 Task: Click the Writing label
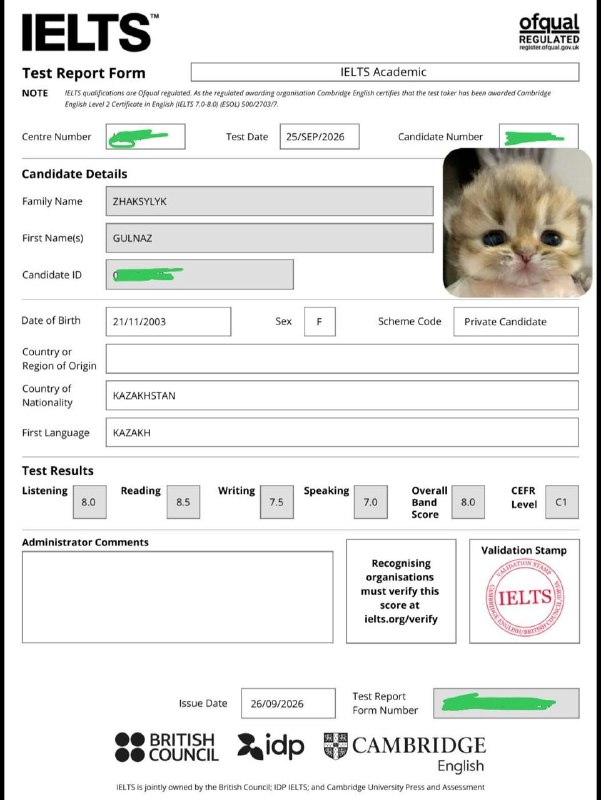pos(236,491)
